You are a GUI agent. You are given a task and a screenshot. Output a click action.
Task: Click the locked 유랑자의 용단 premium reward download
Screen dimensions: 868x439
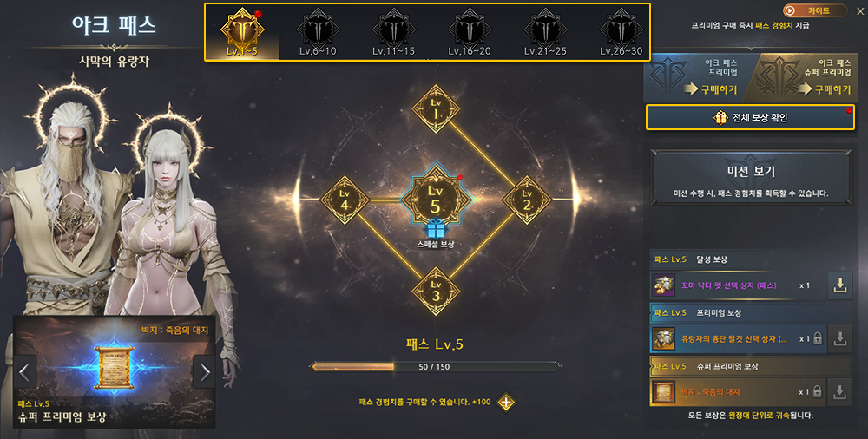point(839,339)
